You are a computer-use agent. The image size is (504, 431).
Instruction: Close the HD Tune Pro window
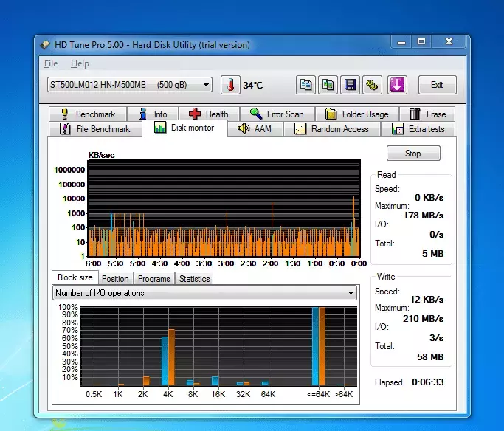click(449, 42)
